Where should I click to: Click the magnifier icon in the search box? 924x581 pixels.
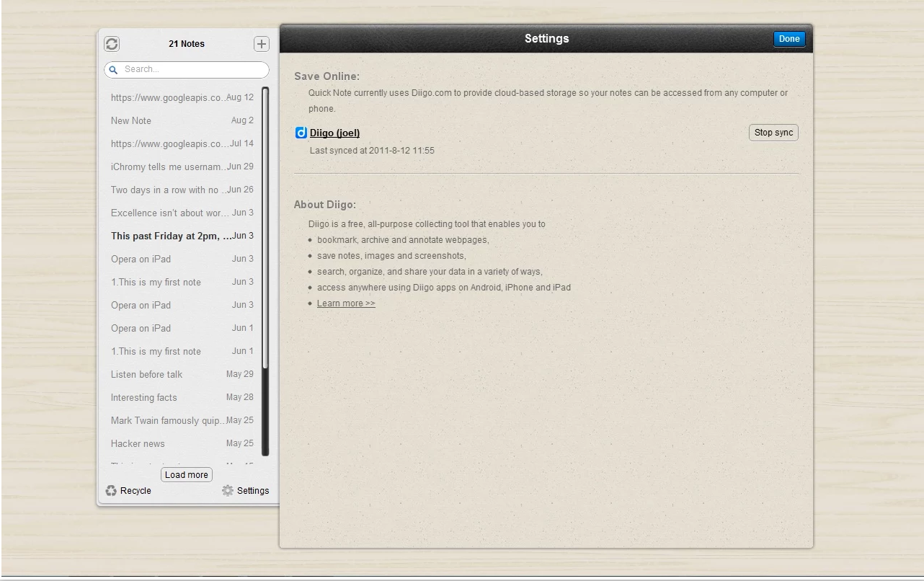pyautogui.click(x=114, y=70)
